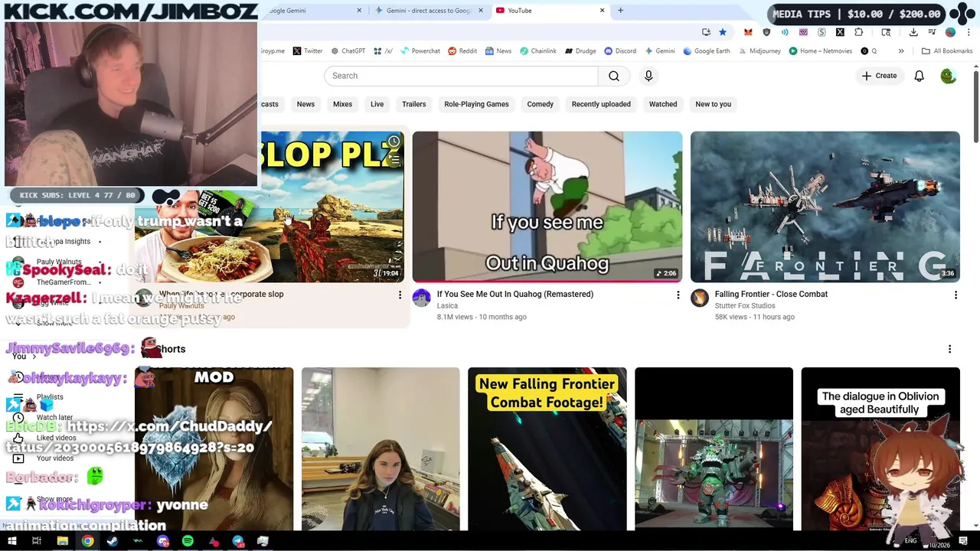Open the Extensions puzzle piece menu
The height and width of the screenshot is (551, 980).
858,32
